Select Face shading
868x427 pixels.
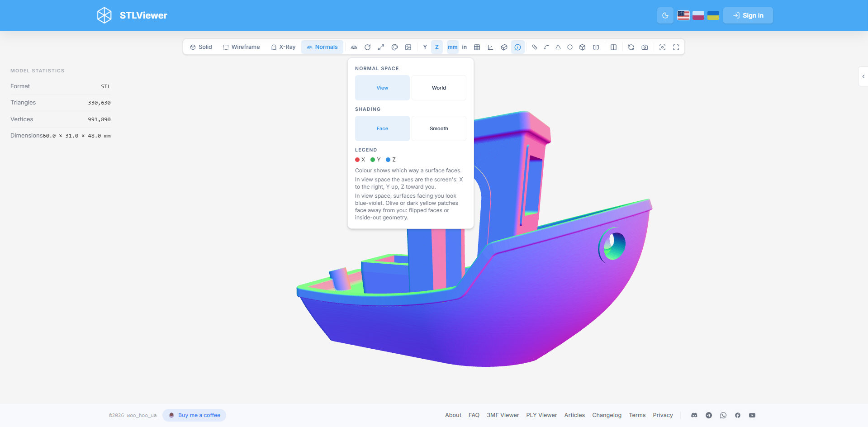382,128
